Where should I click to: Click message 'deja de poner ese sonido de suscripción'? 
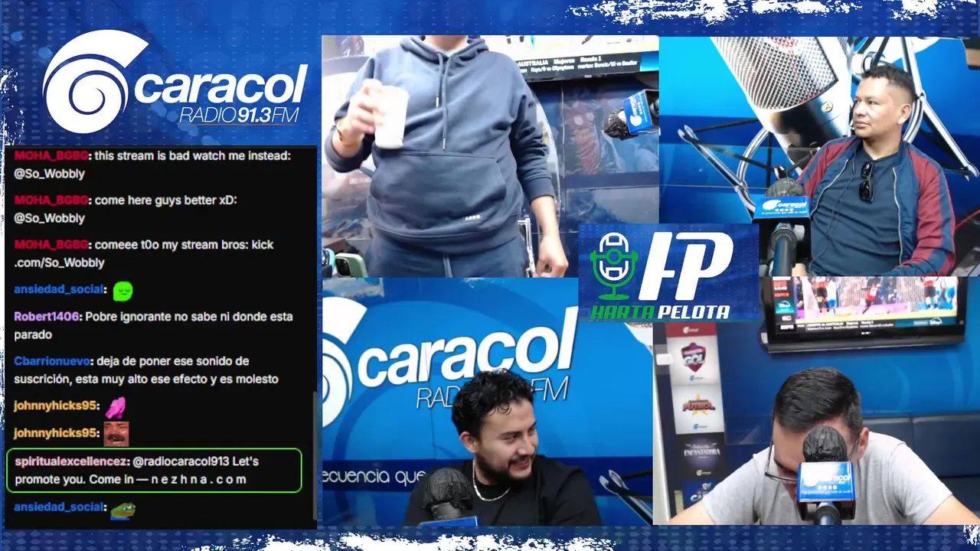[146, 370]
